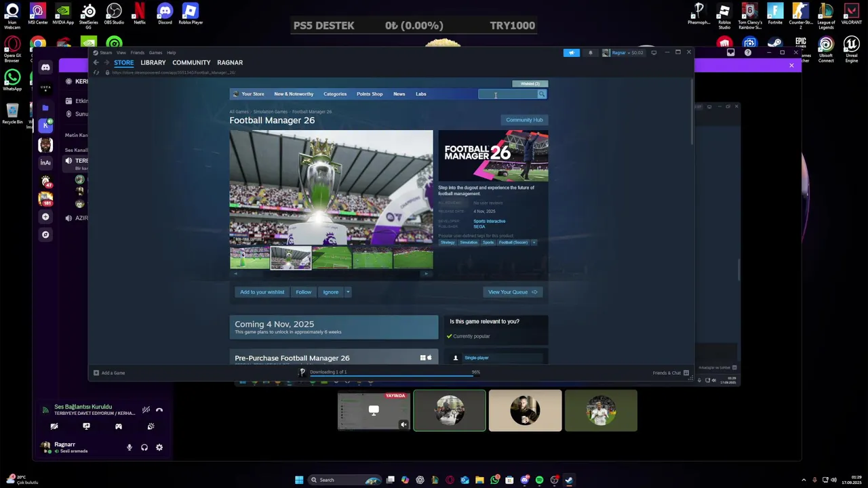Expand Ragnar account dropdown in Steam
Image resolution: width=868 pixels, height=488 pixels.
click(x=623, y=52)
